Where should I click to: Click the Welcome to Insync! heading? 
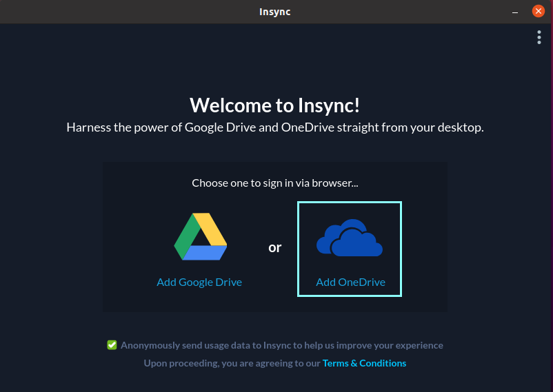274,105
